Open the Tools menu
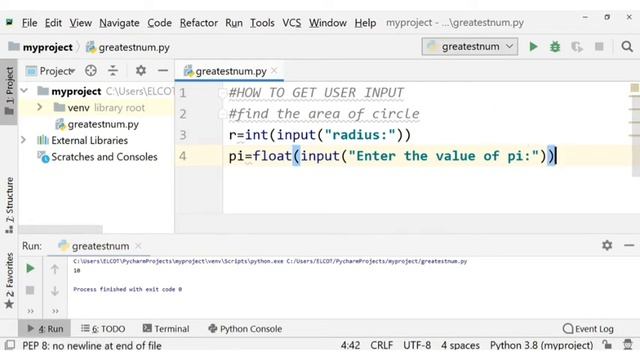640x360 pixels. point(262,23)
